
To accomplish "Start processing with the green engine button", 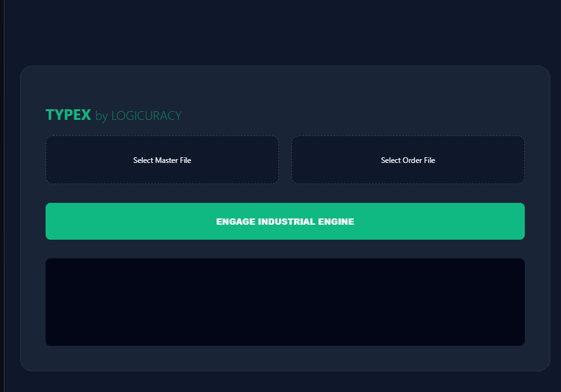I will point(285,221).
